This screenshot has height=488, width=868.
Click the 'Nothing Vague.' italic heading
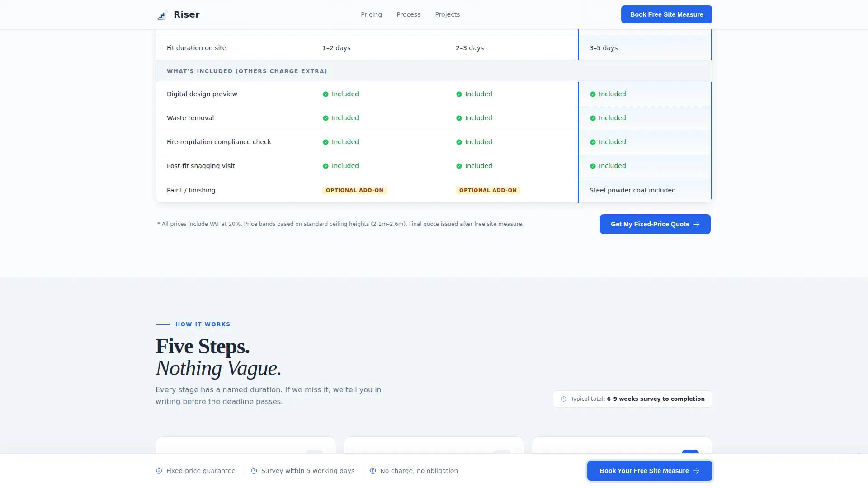click(x=218, y=368)
